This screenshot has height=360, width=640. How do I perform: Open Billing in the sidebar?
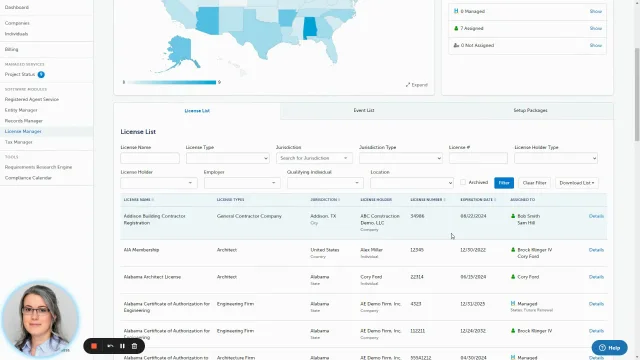tap(11, 49)
